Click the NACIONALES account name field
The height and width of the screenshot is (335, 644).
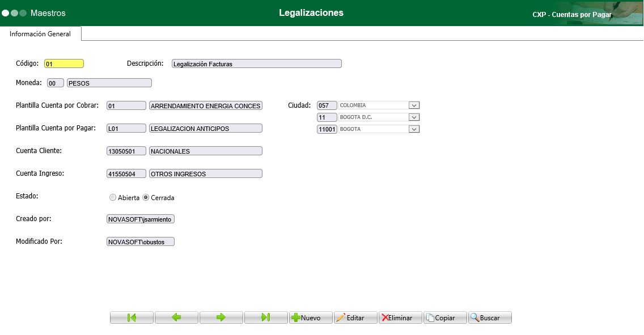tap(206, 151)
